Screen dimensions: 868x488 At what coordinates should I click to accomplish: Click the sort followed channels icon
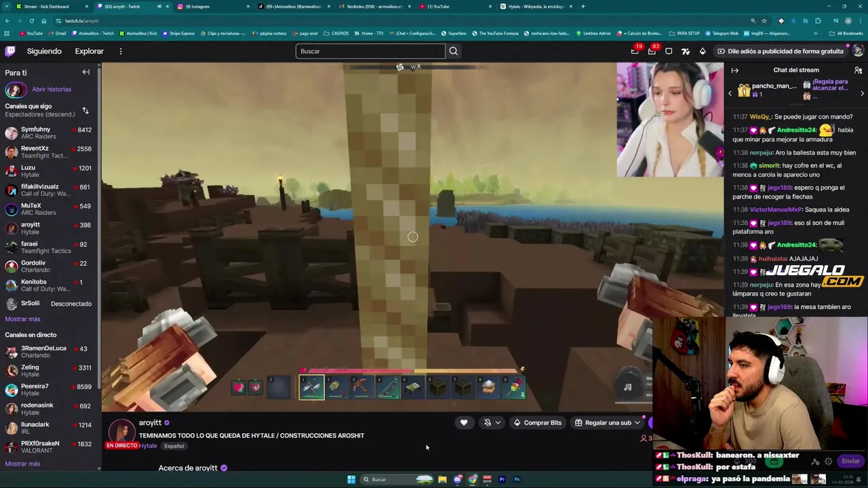85,110
